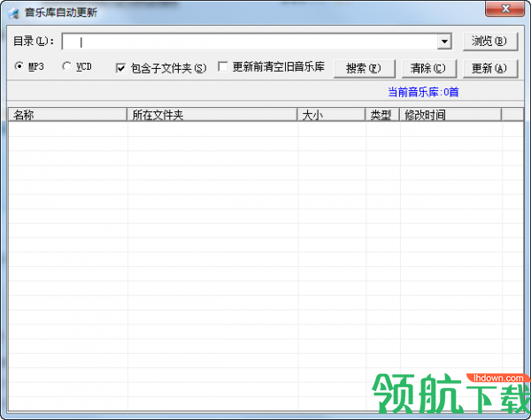Click the 更新(A) update button

click(490, 69)
